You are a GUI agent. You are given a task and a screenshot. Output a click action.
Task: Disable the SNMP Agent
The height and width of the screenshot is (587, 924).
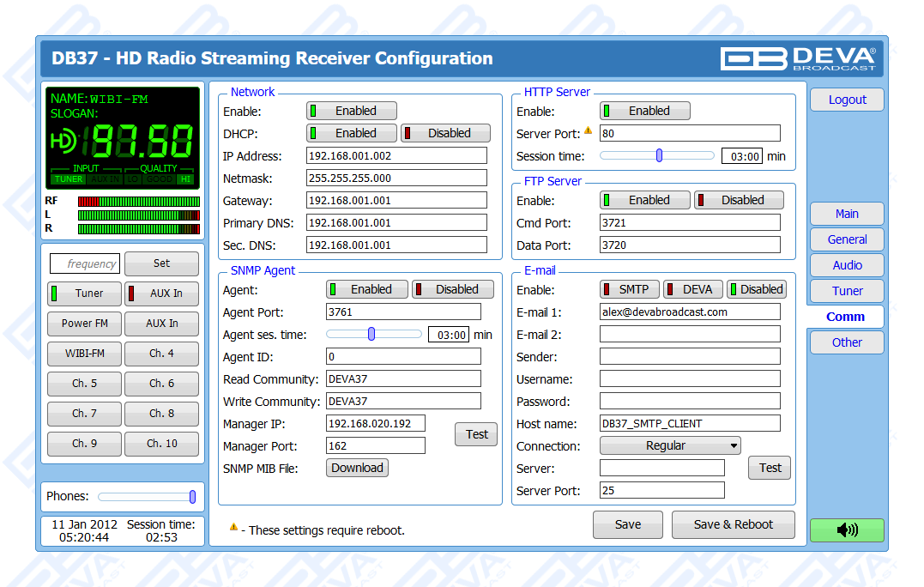point(453,289)
